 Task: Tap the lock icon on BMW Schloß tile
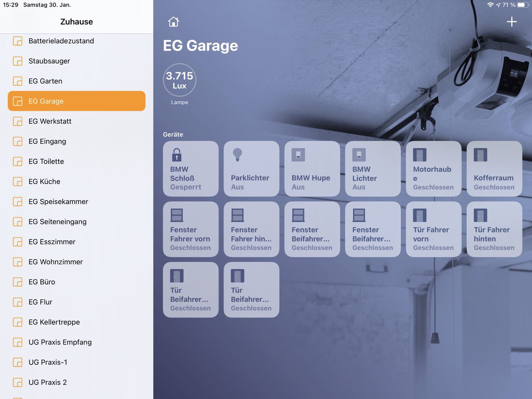pyautogui.click(x=177, y=155)
